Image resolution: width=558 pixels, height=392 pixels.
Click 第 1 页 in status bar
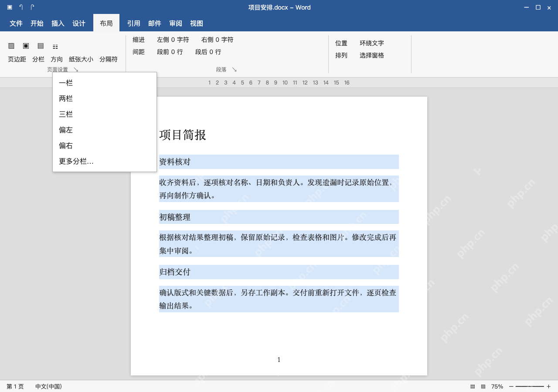[15, 386]
